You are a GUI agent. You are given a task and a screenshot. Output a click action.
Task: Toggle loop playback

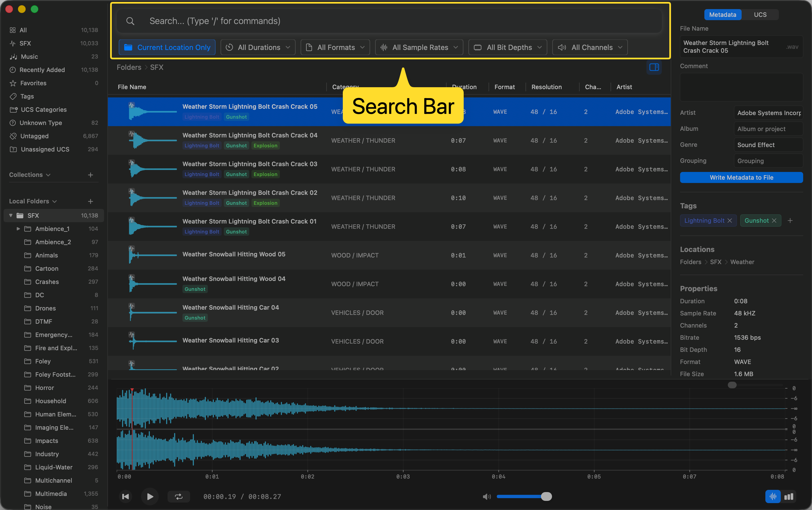click(x=179, y=496)
